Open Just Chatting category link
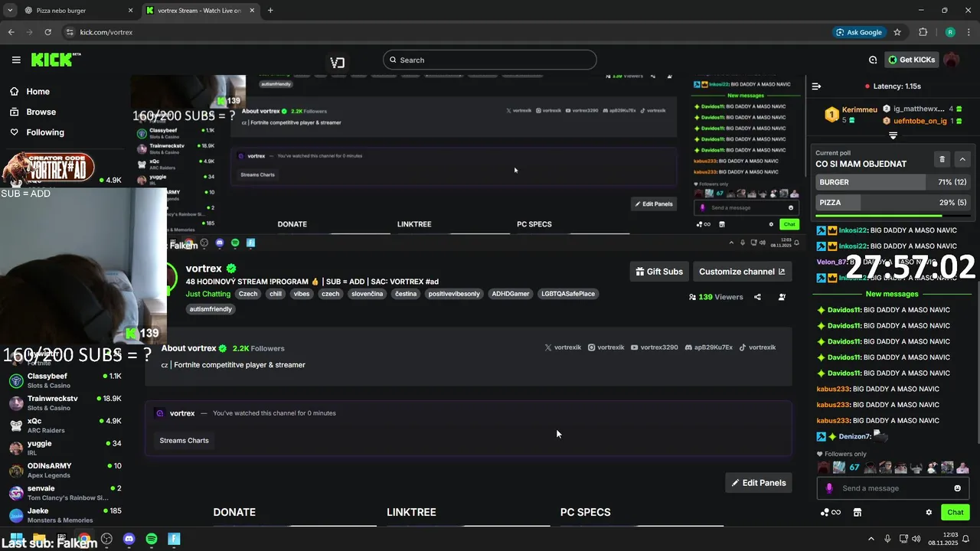 click(208, 294)
